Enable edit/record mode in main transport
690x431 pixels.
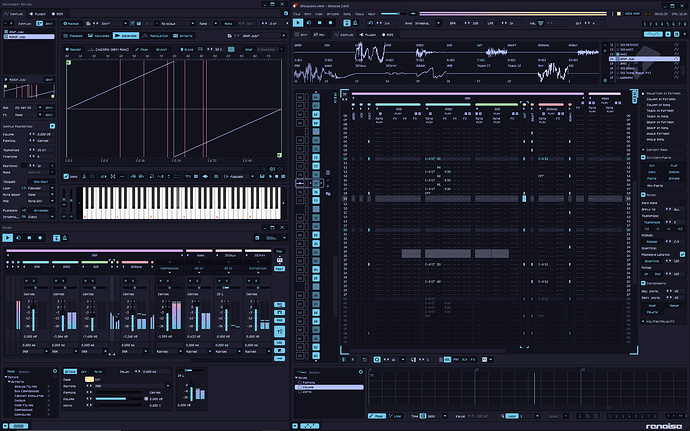coord(330,23)
